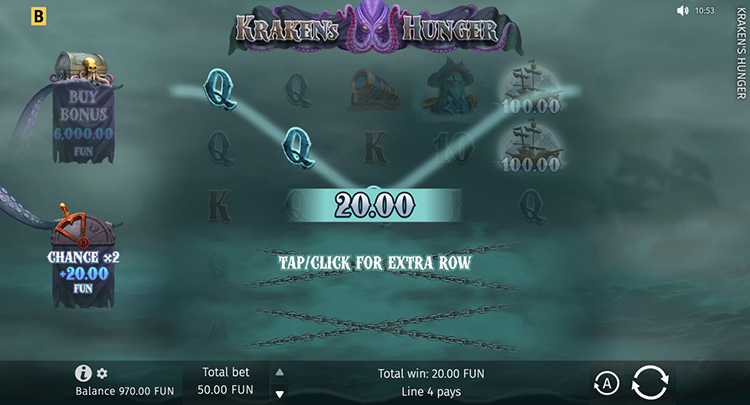Decrease total bet with down arrow
This screenshot has width=750, height=405.
coord(280,394)
